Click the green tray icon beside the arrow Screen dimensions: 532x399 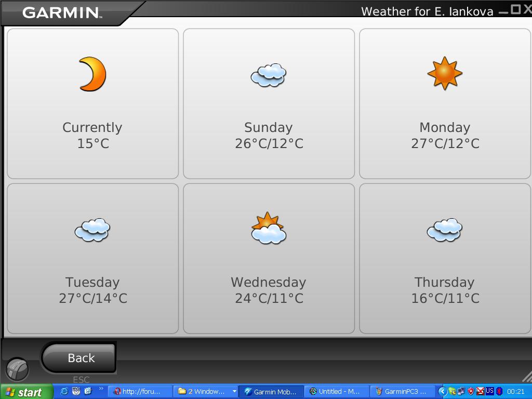click(451, 392)
